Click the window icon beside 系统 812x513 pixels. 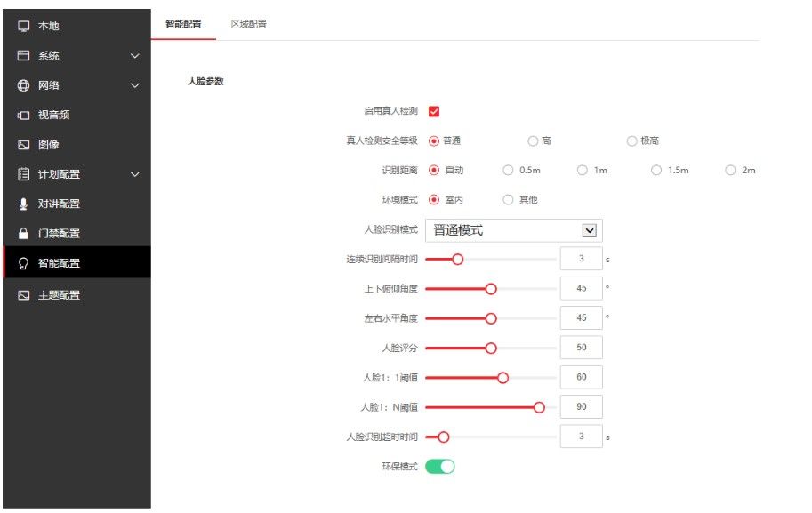[23, 55]
